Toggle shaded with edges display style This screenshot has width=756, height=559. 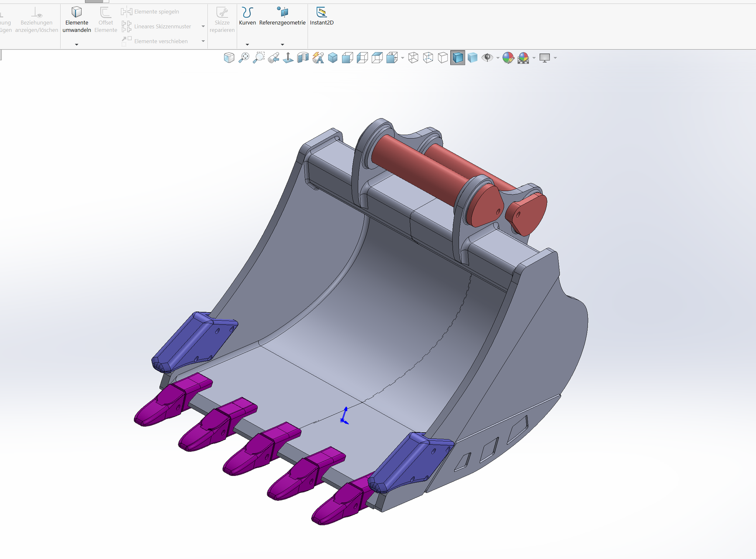pos(457,58)
